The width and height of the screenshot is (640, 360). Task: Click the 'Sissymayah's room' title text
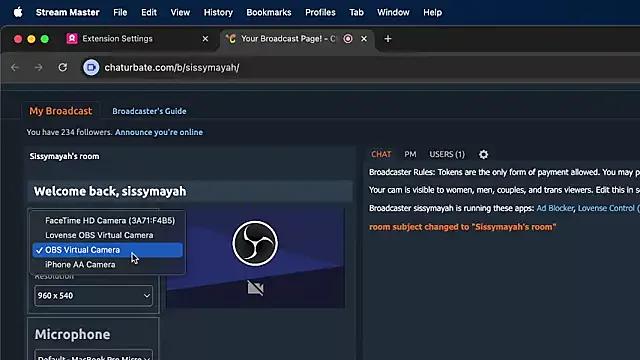(x=64, y=156)
